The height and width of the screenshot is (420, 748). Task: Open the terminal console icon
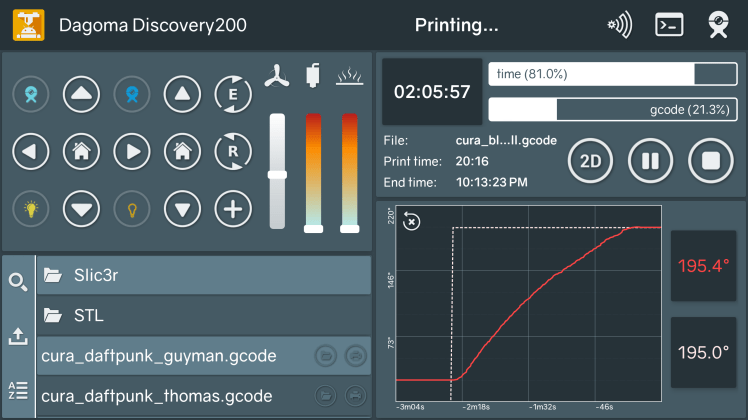point(669,25)
